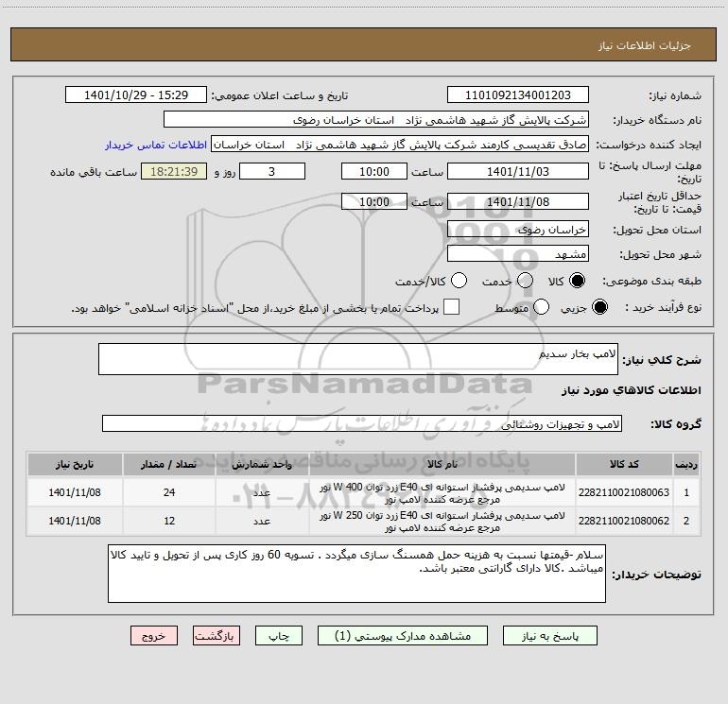Click the need number field 1101092134001203
The width and height of the screenshot is (728, 704).
[518, 95]
